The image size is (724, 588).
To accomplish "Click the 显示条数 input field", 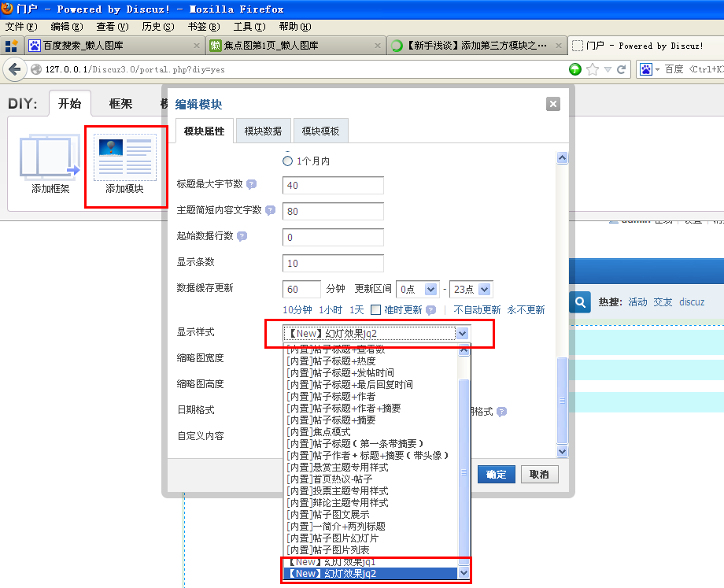I will tap(333, 263).
